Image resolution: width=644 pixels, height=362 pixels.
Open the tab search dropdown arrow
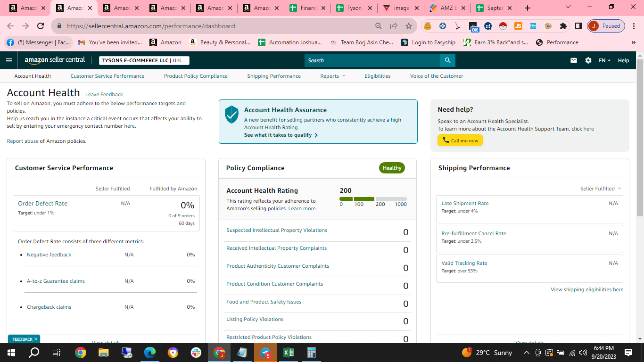(568, 7)
